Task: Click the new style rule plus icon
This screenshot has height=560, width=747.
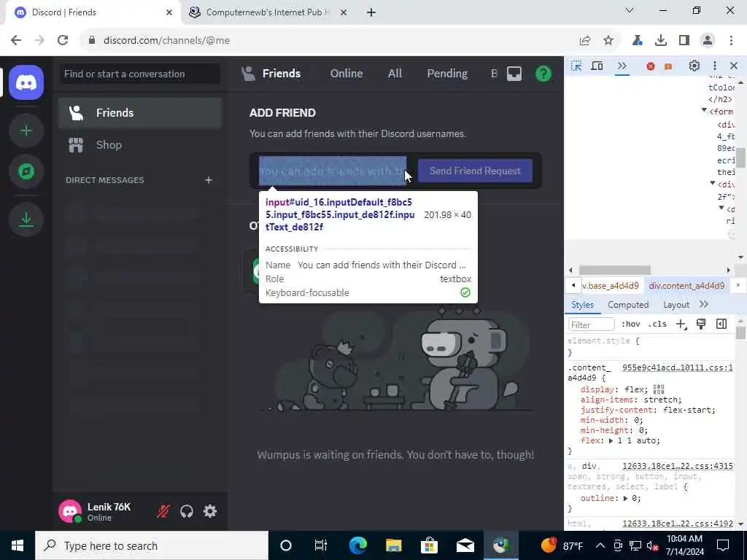Action: [x=681, y=324]
